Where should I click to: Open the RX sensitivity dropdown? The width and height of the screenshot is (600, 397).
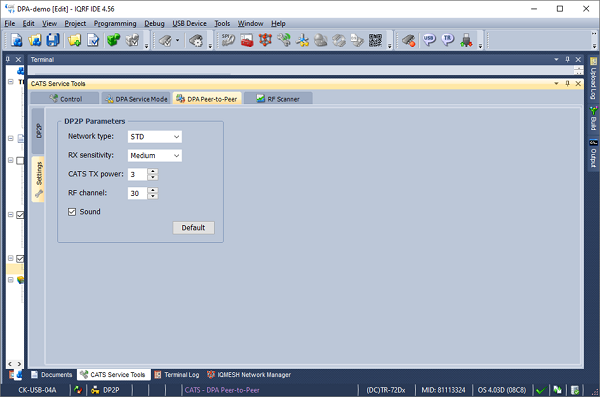(155, 155)
